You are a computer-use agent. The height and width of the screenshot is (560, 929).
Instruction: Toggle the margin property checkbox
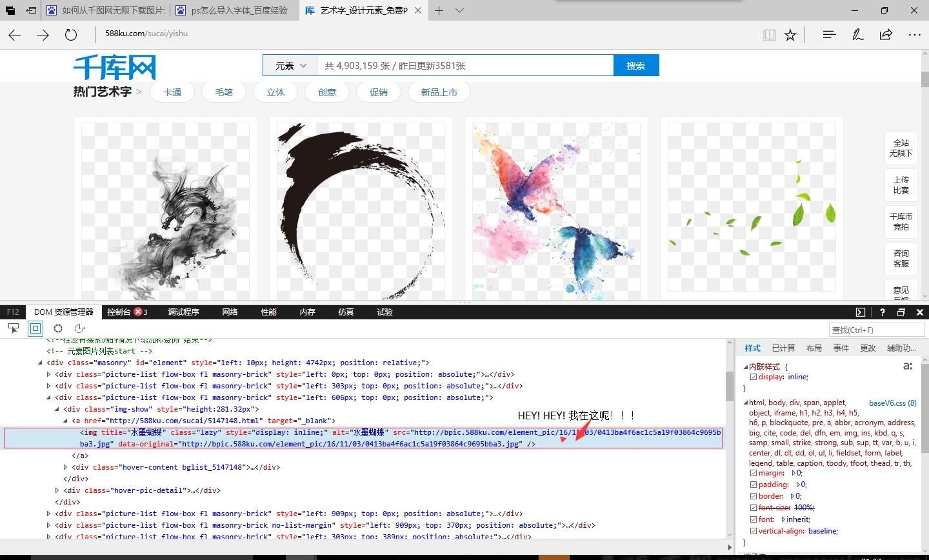tap(754, 473)
